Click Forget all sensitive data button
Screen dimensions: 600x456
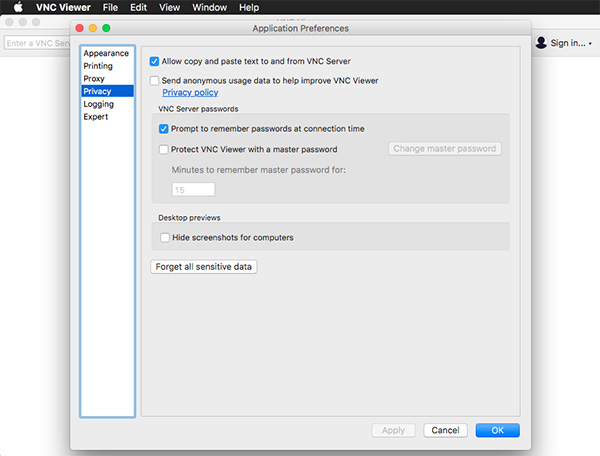[204, 267]
